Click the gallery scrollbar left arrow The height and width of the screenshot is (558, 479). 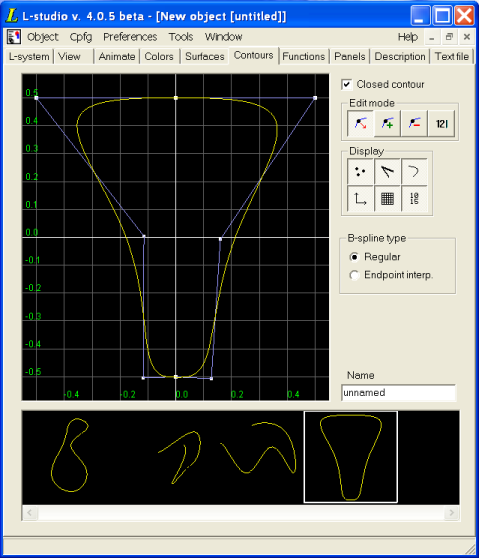coord(30,513)
